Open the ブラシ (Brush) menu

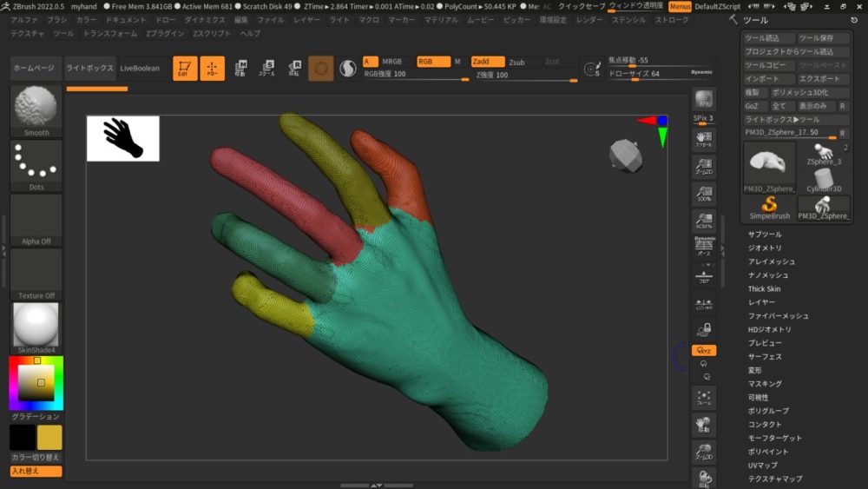(56, 19)
